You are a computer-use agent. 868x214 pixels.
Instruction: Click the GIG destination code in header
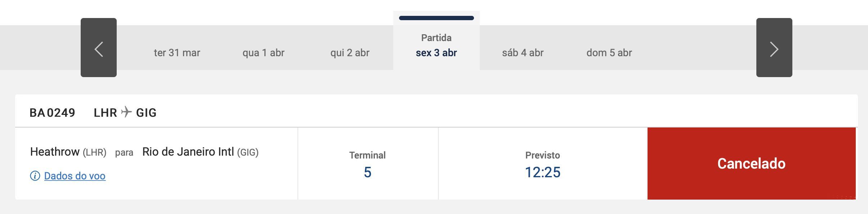point(146,113)
